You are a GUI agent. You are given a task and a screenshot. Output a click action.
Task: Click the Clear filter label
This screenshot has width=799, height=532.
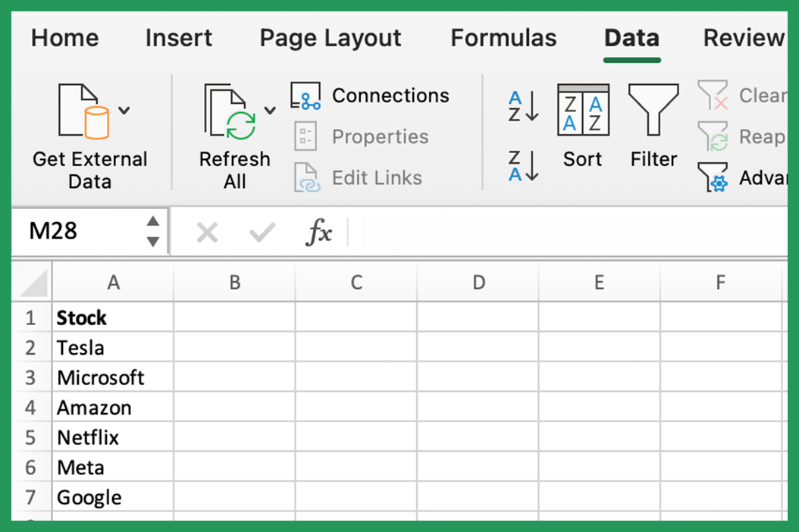tap(763, 95)
